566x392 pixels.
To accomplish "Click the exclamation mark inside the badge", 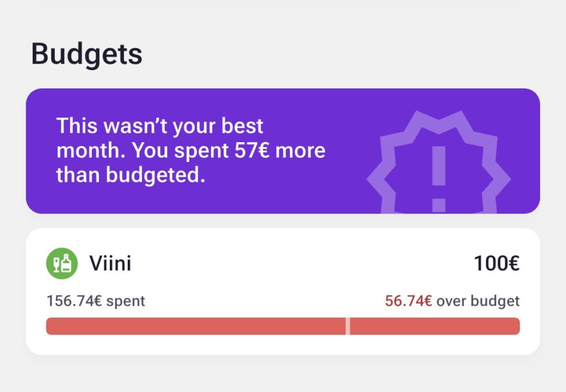I will coord(438,178).
